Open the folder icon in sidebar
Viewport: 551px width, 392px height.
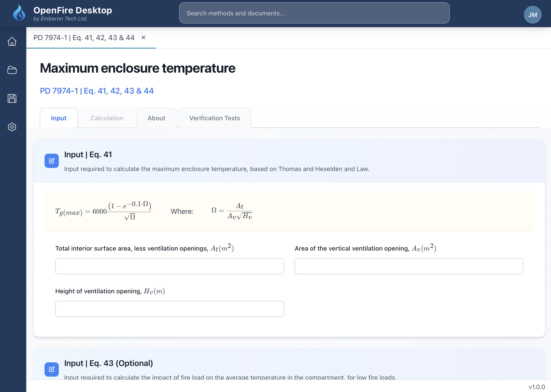[x=12, y=70]
